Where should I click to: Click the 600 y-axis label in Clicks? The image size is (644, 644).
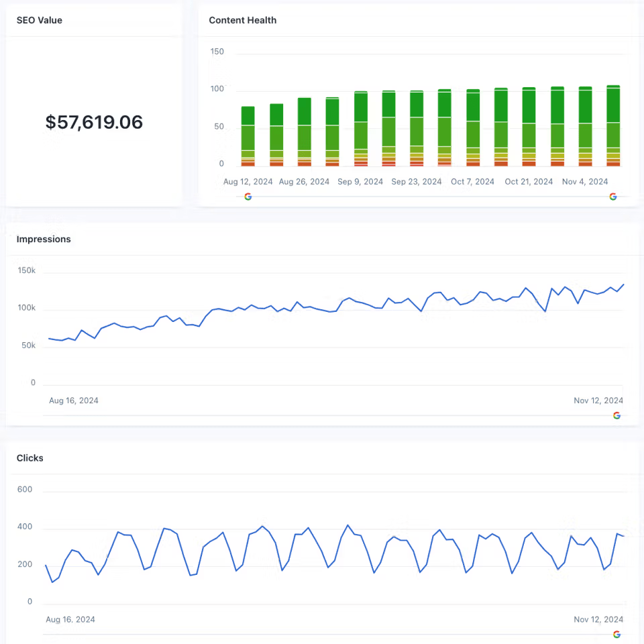[25, 490]
